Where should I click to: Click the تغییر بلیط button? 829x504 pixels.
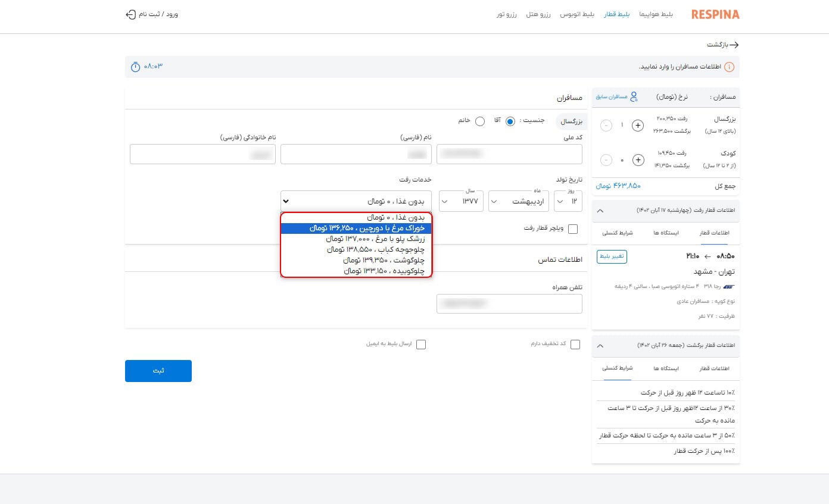(x=612, y=257)
